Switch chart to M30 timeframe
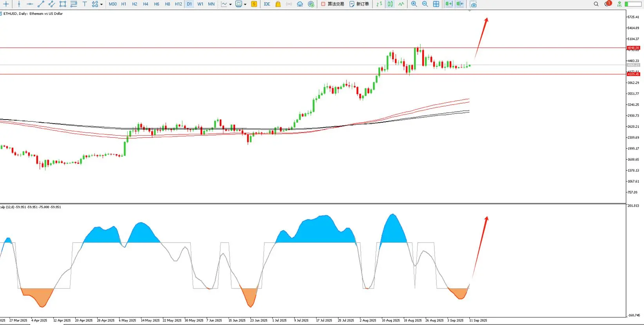 (x=113, y=4)
